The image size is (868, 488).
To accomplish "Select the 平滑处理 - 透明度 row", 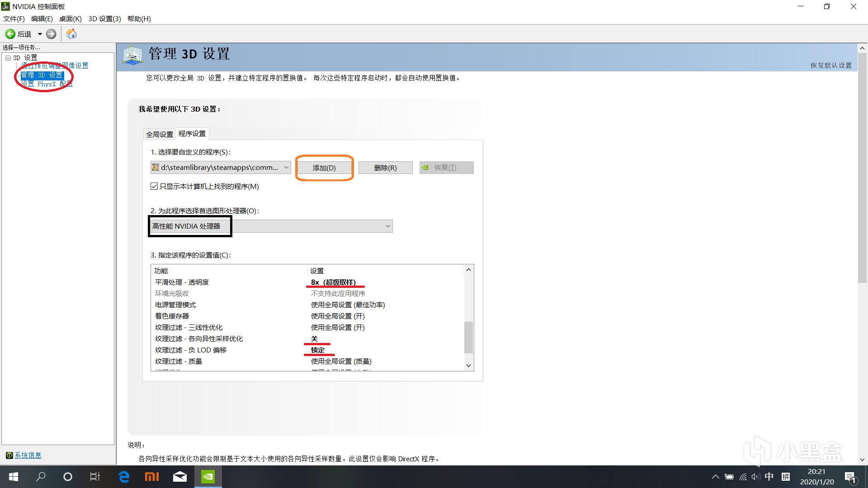I will pos(307,282).
